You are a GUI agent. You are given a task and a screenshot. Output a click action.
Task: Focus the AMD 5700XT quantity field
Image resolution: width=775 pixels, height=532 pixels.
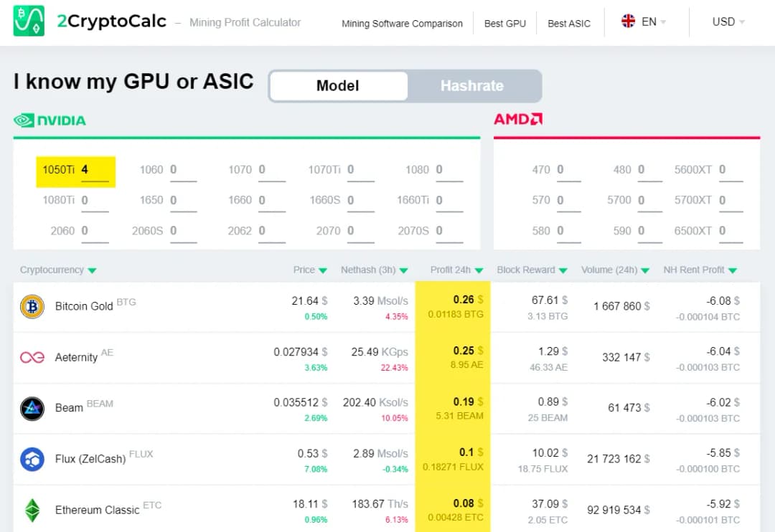731,201
